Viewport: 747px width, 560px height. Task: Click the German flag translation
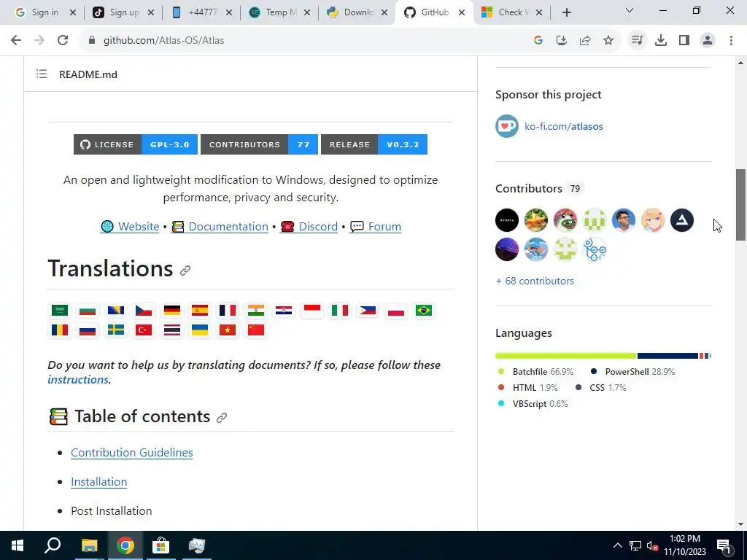click(x=172, y=311)
